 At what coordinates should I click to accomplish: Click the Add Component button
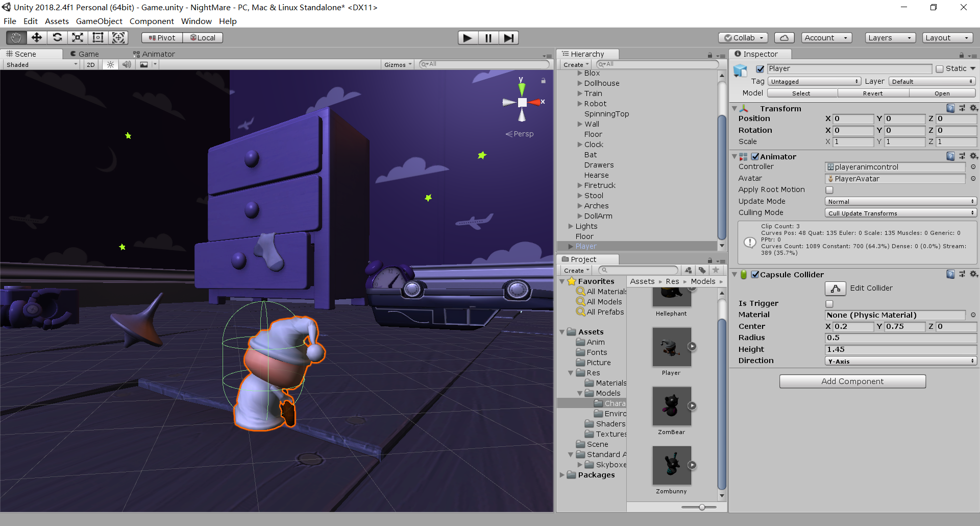click(x=852, y=381)
